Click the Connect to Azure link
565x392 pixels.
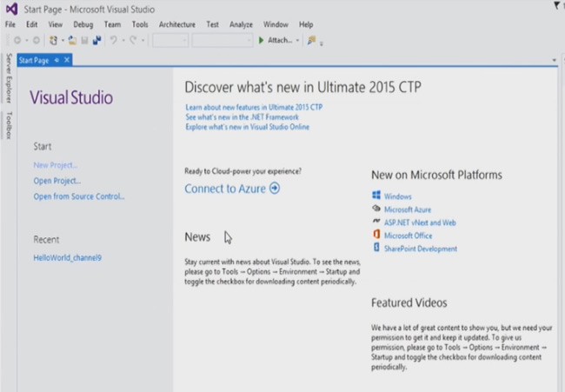pyautogui.click(x=225, y=189)
